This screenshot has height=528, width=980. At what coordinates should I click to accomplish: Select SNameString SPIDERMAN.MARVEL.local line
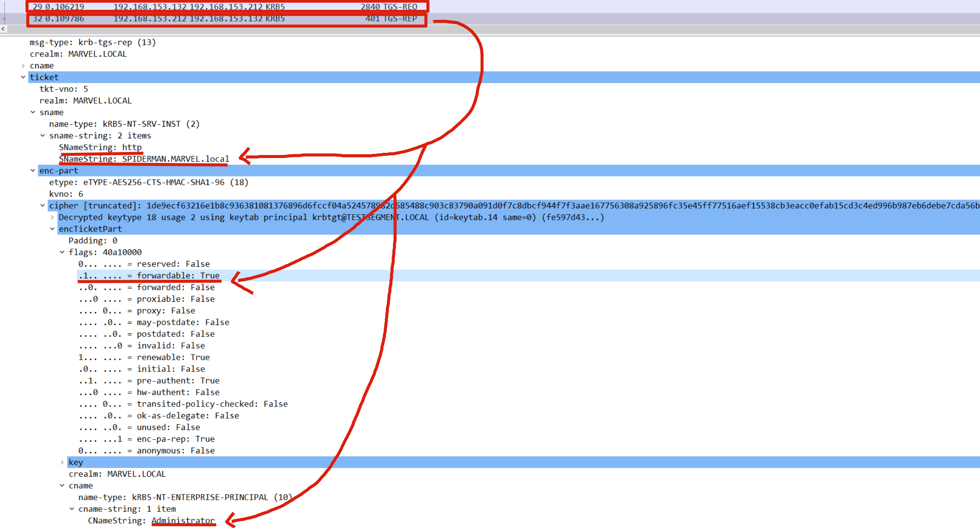(x=144, y=159)
